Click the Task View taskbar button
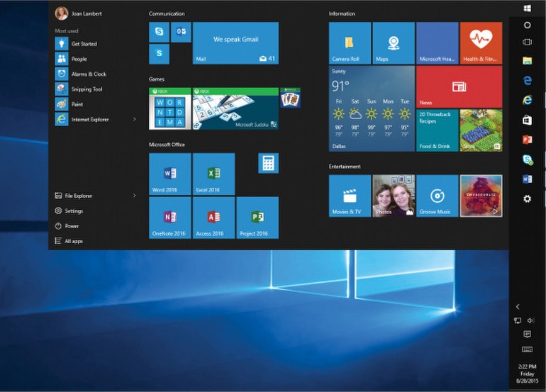546x392 pixels. click(527, 42)
